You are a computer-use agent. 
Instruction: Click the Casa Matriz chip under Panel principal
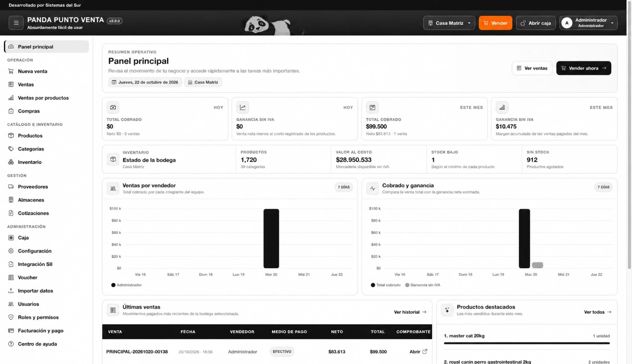point(203,82)
